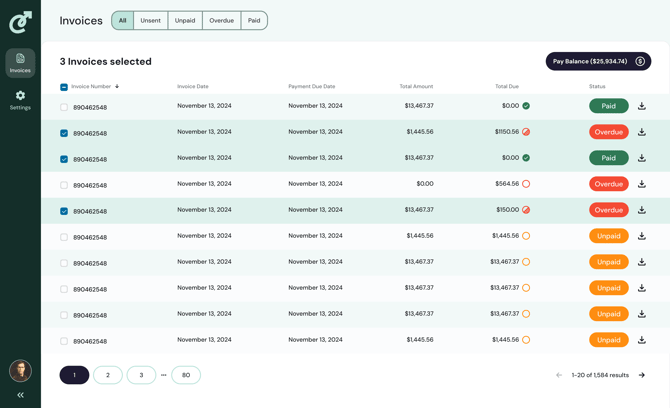Click the Total Due column header
The height and width of the screenshot is (408, 670).
click(507, 86)
